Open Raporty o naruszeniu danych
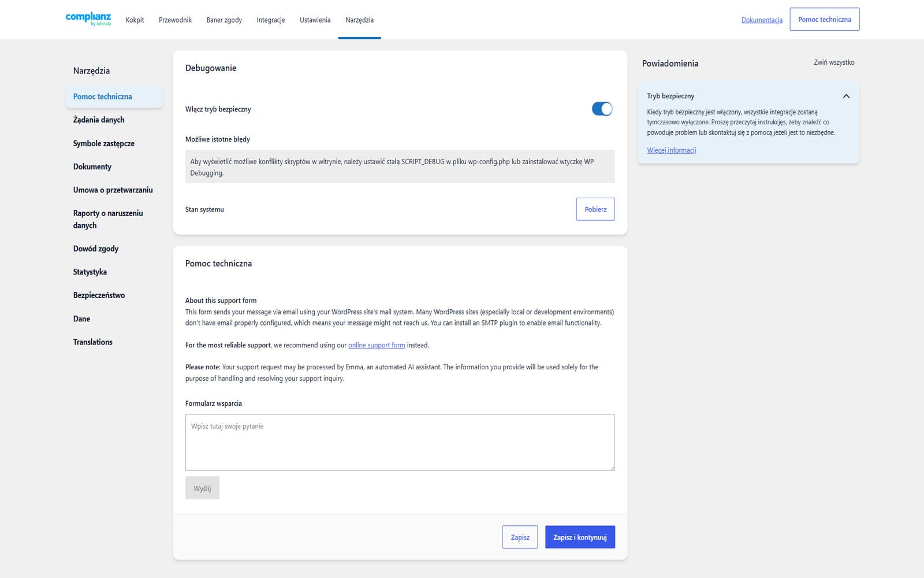Image resolution: width=924 pixels, height=578 pixels. point(108,219)
